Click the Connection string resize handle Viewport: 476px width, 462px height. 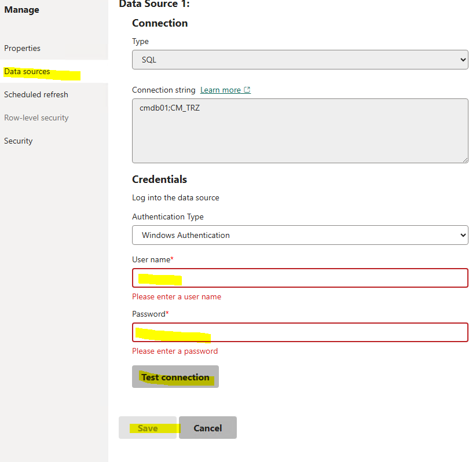(465, 160)
